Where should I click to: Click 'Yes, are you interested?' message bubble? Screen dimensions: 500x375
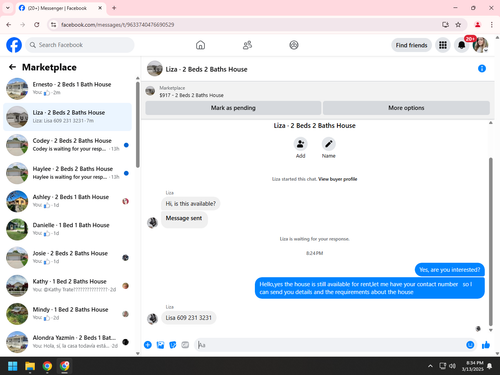(x=450, y=270)
